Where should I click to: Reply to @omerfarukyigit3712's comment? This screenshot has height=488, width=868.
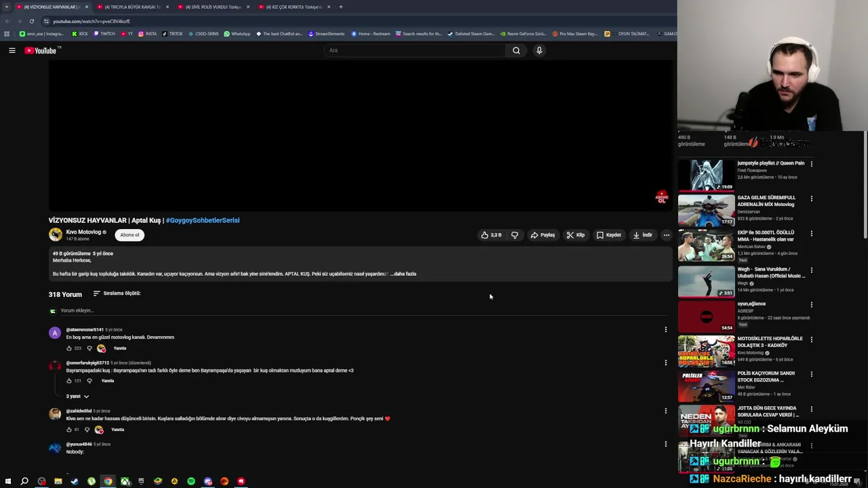107,381
